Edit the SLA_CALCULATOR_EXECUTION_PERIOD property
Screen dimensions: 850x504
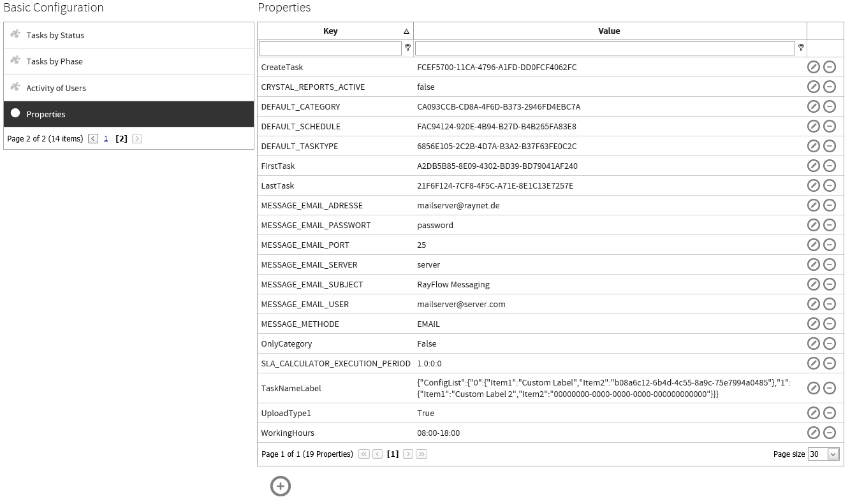[x=814, y=363]
